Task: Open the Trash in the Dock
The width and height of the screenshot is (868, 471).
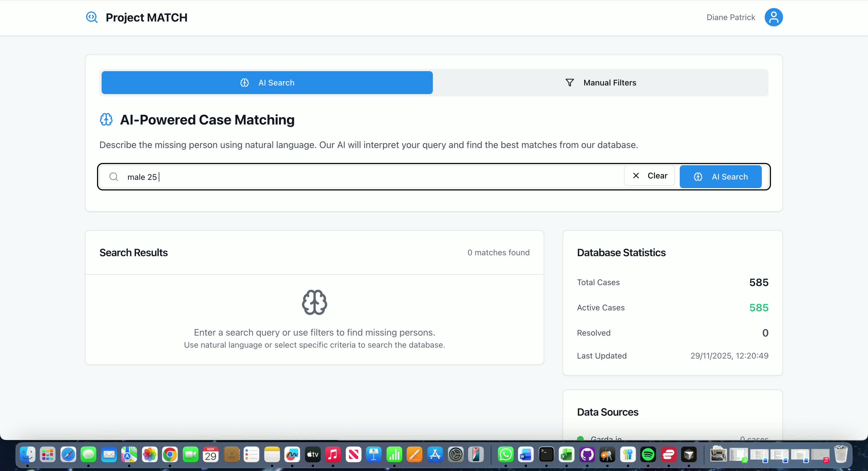Action: pyautogui.click(x=841, y=454)
